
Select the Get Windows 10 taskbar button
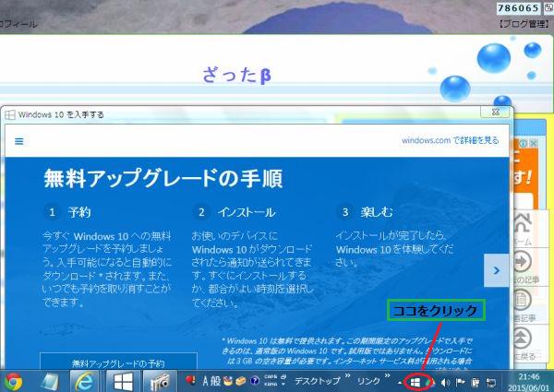[123, 382]
